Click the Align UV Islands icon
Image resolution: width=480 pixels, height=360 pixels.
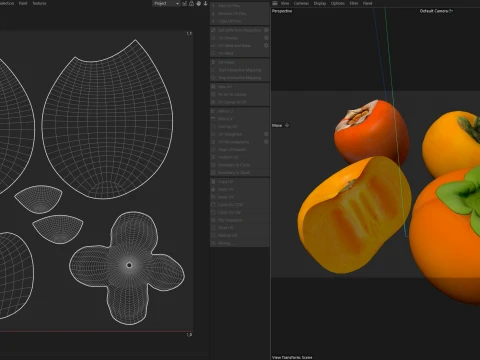coord(214,149)
